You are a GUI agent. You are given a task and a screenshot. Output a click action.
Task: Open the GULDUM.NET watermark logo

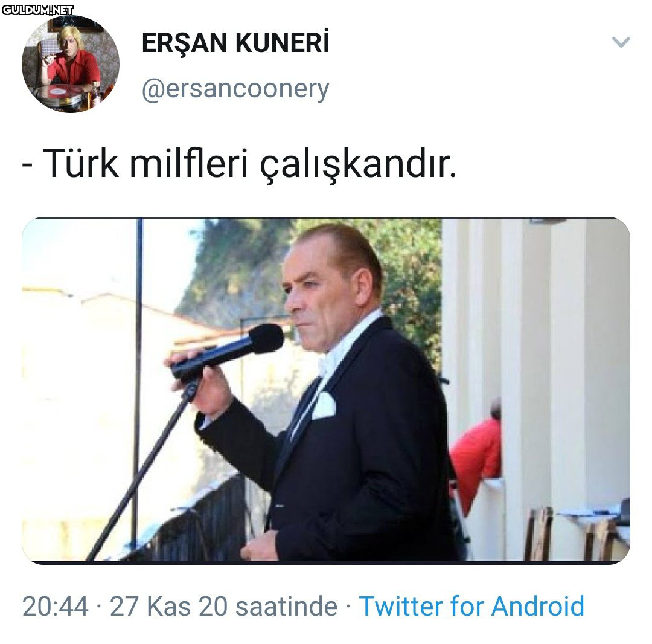[x=37, y=10]
